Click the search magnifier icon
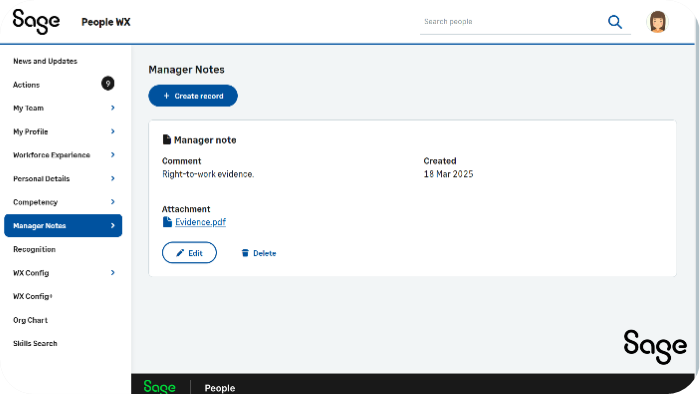 click(615, 22)
